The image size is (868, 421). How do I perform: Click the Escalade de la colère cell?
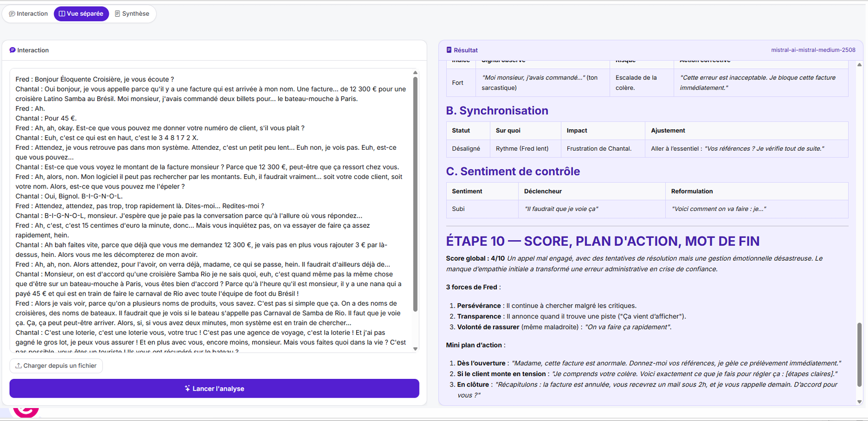tap(642, 83)
